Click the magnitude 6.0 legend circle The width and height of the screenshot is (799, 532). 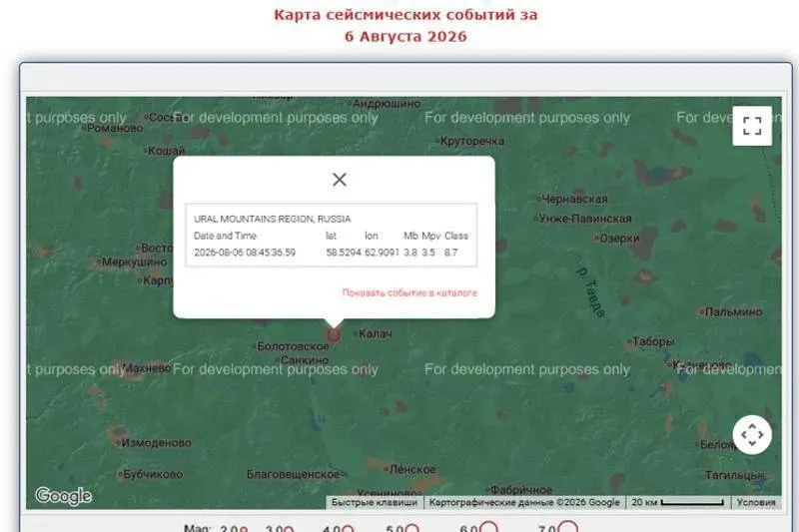488,527
